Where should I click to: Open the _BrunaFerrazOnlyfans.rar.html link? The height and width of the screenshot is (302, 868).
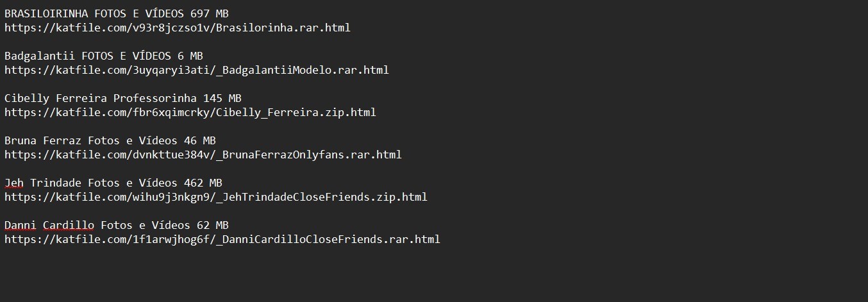pos(203,155)
